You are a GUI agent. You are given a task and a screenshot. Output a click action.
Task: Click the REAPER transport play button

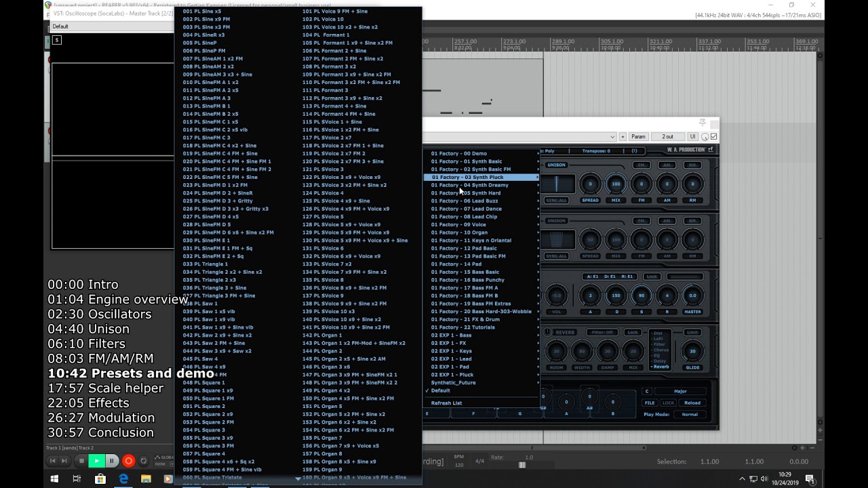tap(96, 461)
